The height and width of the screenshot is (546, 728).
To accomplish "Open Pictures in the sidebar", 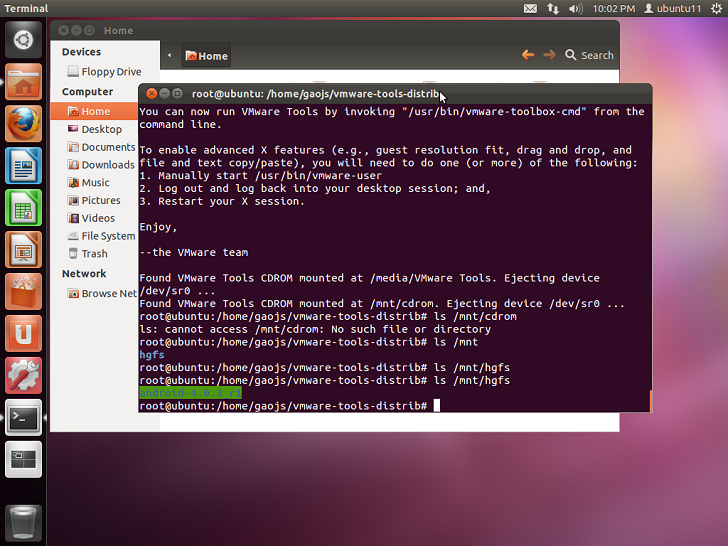I will (94, 200).
